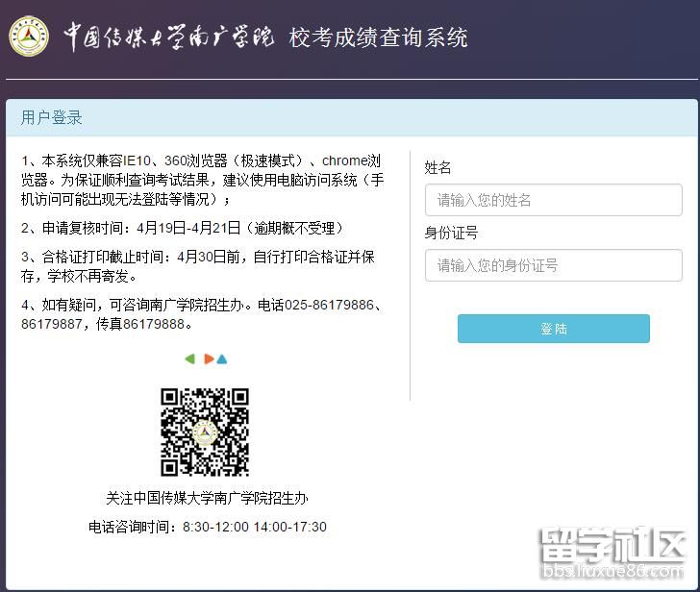Click the admissions office QR code
This screenshot has height=592, width=700.
[205, 432]
